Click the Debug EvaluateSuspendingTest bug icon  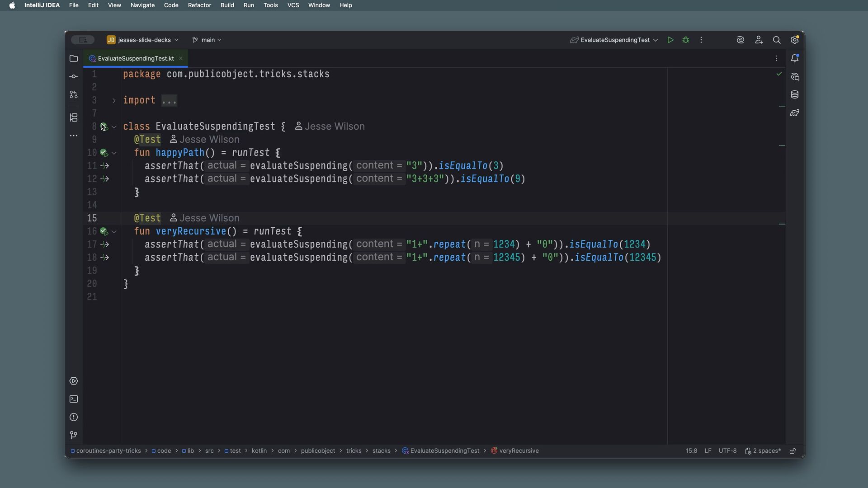[686, 40]
